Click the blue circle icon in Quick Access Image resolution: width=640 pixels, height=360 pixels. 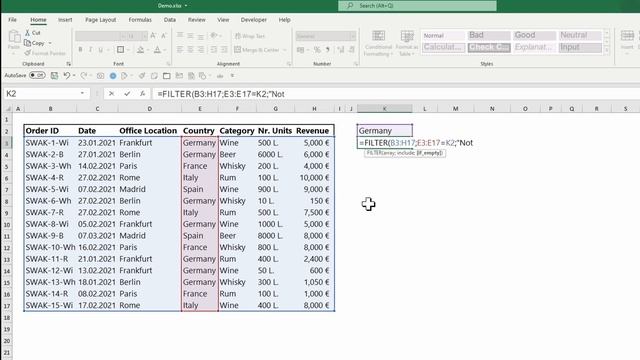click(x=113, y=76)
